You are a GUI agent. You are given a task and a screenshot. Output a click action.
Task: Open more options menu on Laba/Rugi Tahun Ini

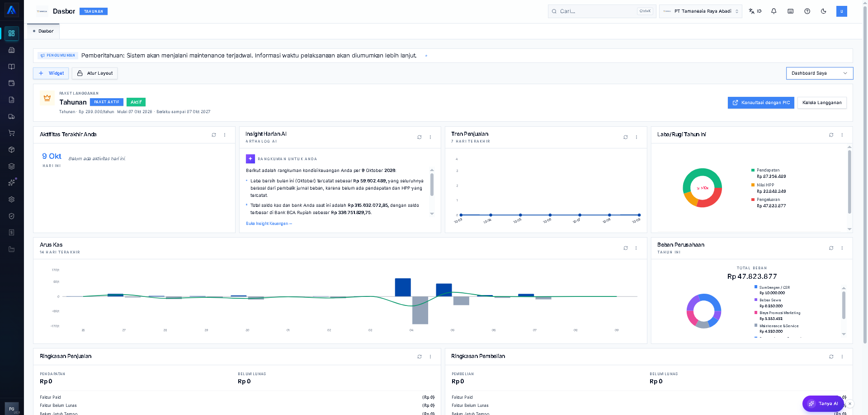842,135
